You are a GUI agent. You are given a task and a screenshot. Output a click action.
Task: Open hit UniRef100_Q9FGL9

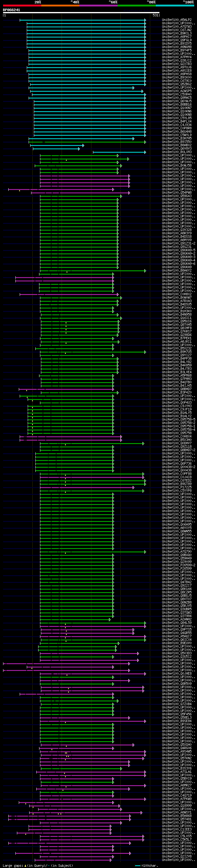pyautogui.click(x=177, y=40)
